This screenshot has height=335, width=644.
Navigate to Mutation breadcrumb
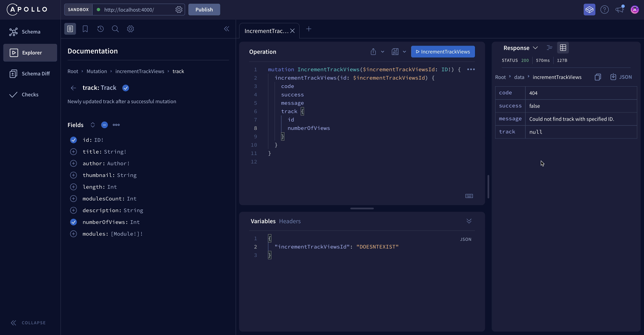click(x=97, y=71)
